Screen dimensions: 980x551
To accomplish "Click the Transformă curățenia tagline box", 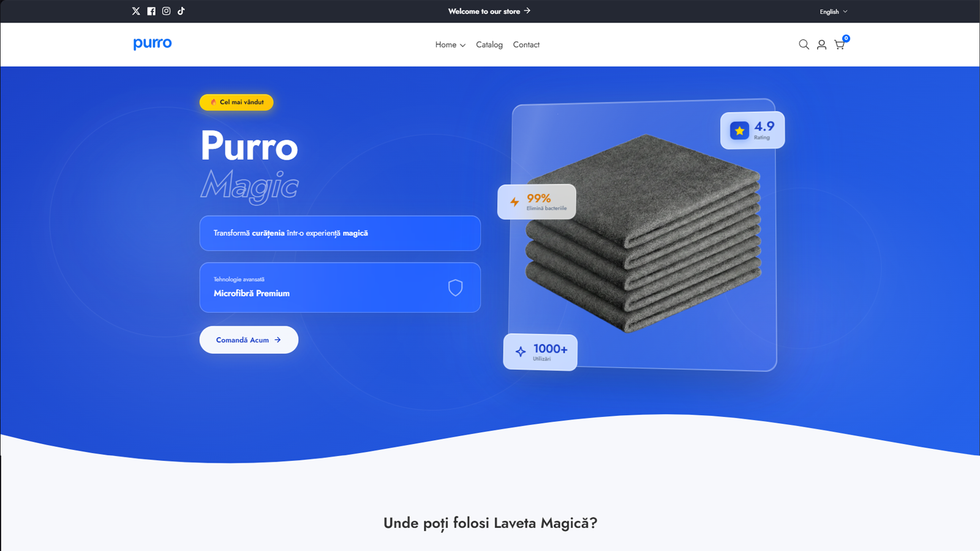I will [340, 233].
